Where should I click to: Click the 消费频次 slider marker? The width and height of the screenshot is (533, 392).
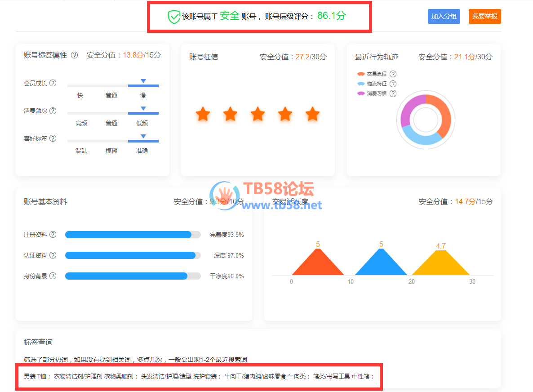tap(143, 109)
